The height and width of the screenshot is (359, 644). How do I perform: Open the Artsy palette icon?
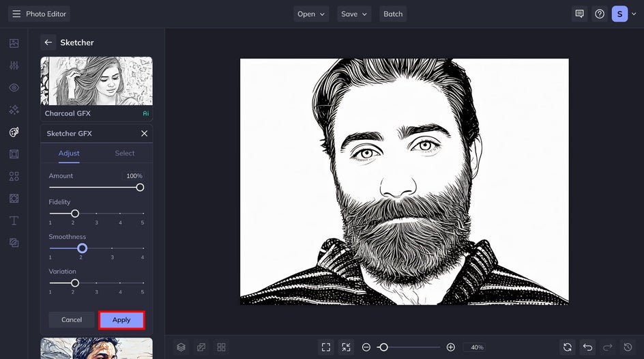pyautogui.click(x=14, y=132)
